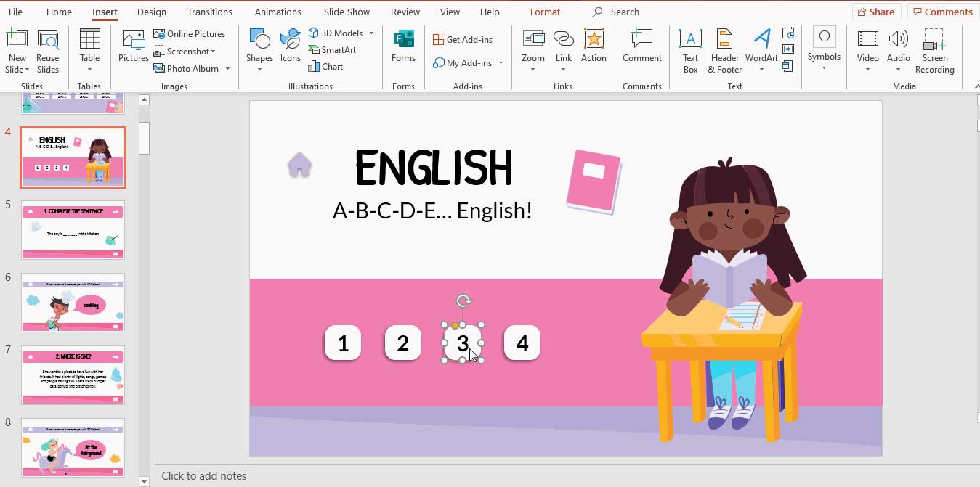Image resolution: width=980 pixels, height=487 pixels.
Task: Click the Share button
Action: click(876, 12)
